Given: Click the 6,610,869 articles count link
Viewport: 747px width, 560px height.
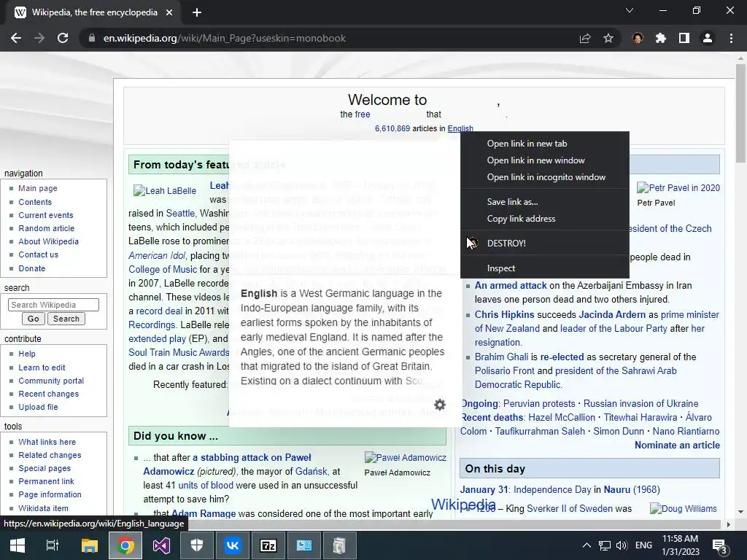Looking at the screenshot, I should (x=392, y=128).
